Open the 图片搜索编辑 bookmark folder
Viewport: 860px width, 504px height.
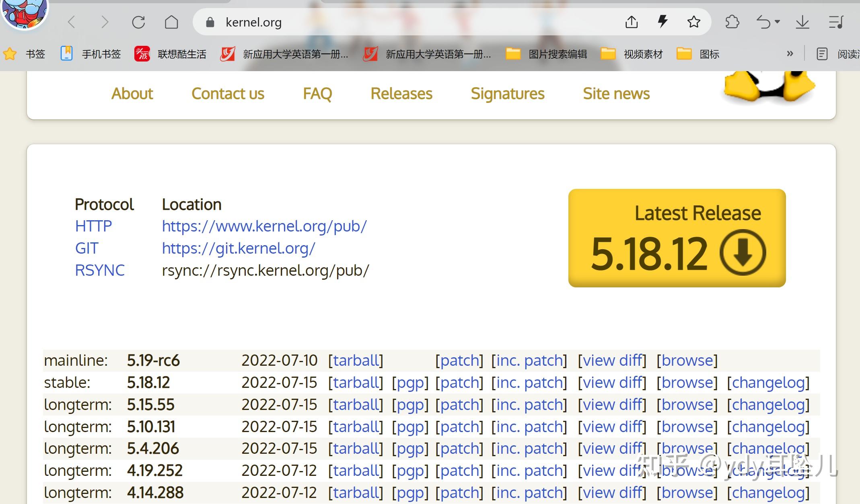[546, 54]
